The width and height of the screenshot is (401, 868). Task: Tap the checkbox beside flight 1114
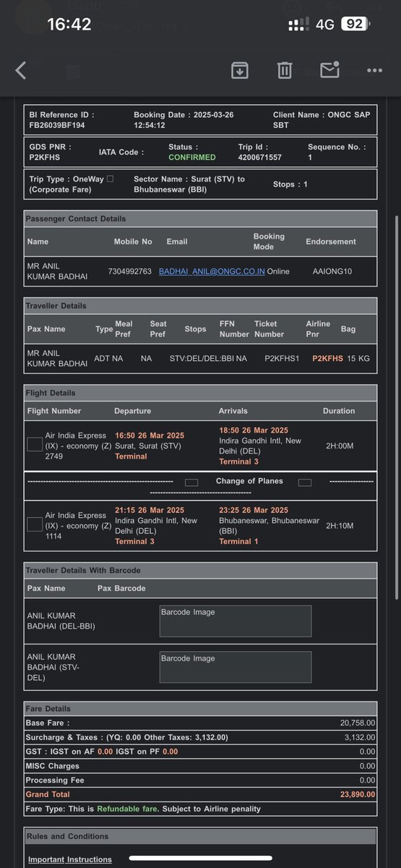(35, 524)
